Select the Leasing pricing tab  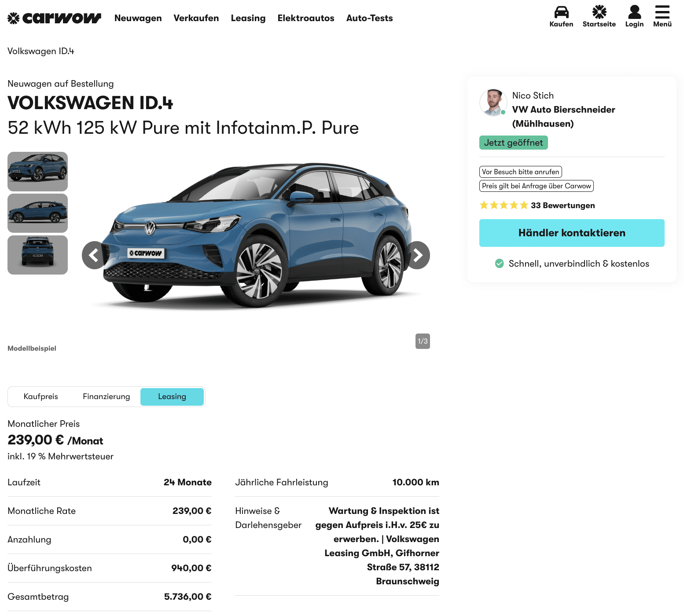pos(172,396)
